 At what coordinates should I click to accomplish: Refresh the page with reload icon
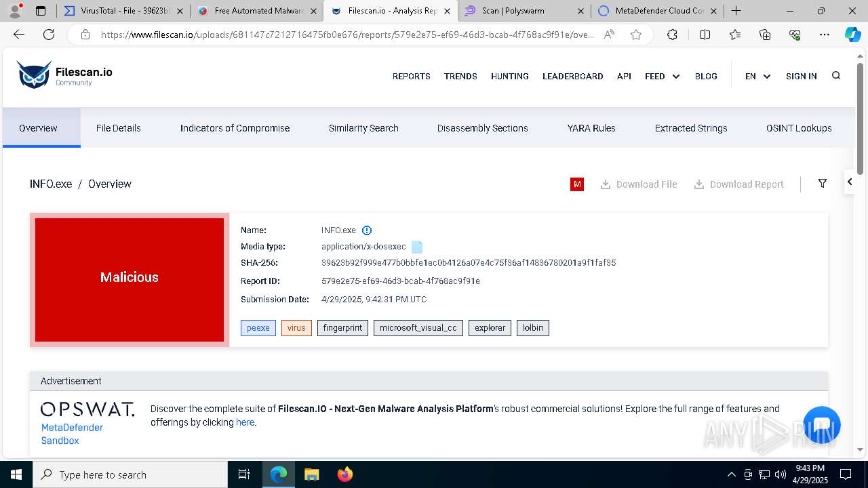coord(49,35)
